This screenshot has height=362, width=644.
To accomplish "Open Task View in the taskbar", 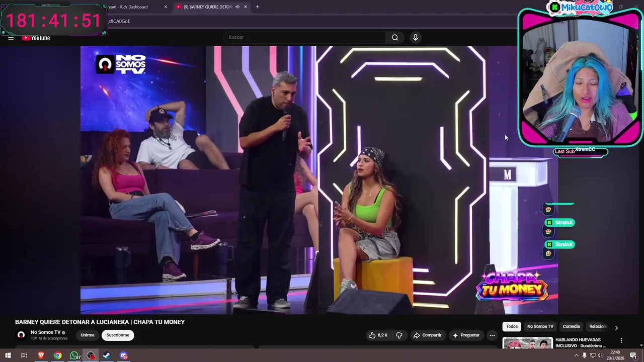I will point(24,355).
